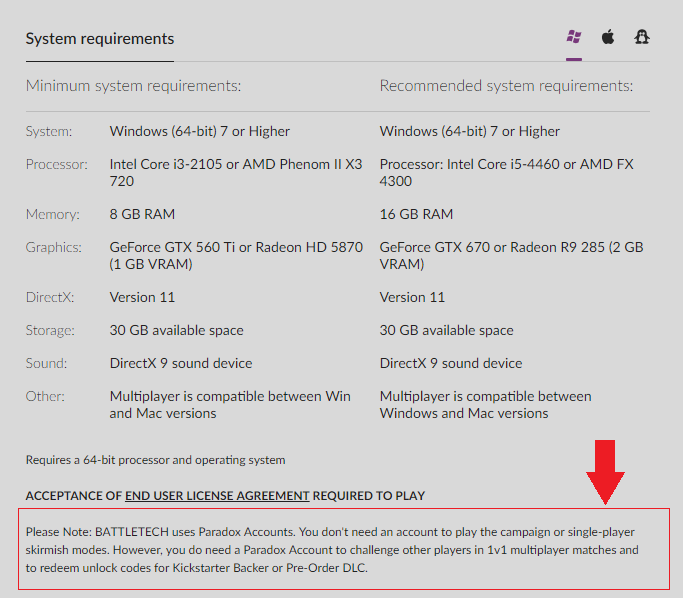Viewport: 683px width, 598px height.
Task: Switch to the Linux penguin requirements icon
Action: (x=641, y=37)
